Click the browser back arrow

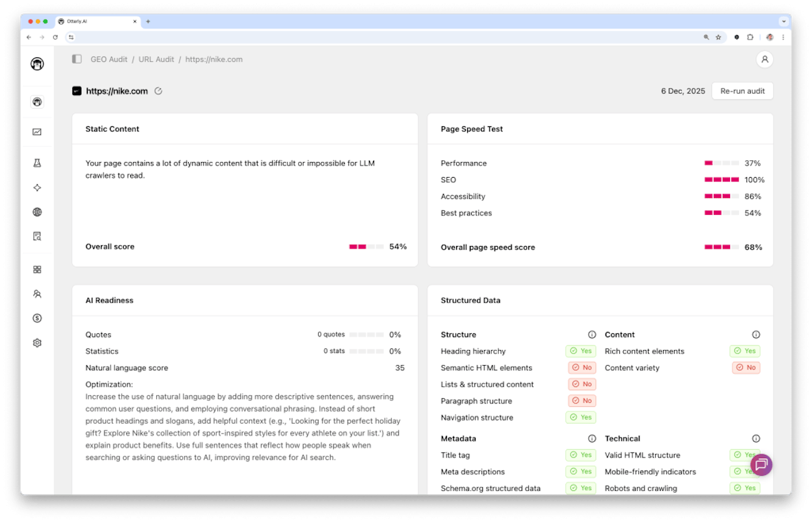point(29,37)
